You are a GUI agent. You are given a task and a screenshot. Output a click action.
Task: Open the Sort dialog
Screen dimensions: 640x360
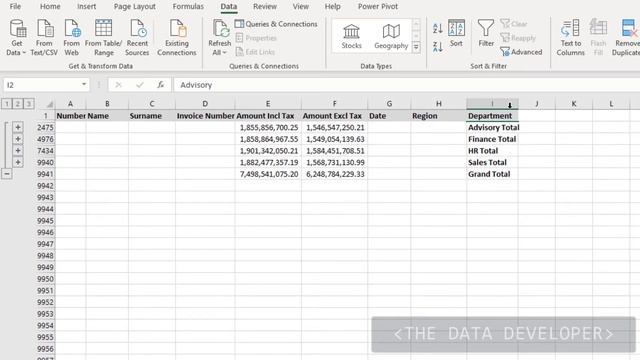[x=456, y=33]
